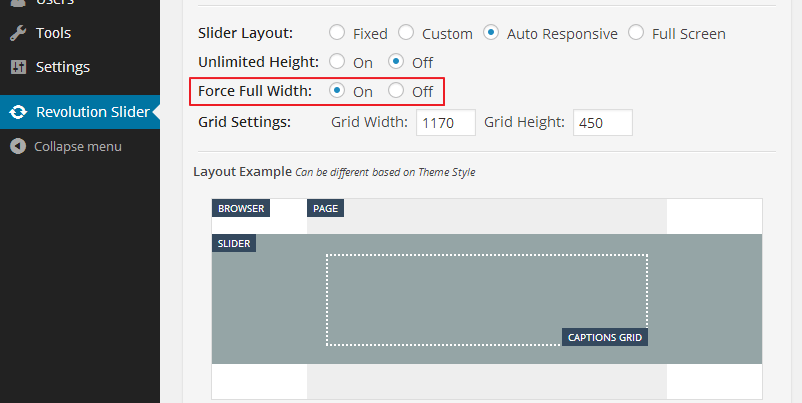Image resolution: width=802 pixels, height=403 pixels.
Task: Select Auto Responsive slider layout
Action: coord(491,33)
